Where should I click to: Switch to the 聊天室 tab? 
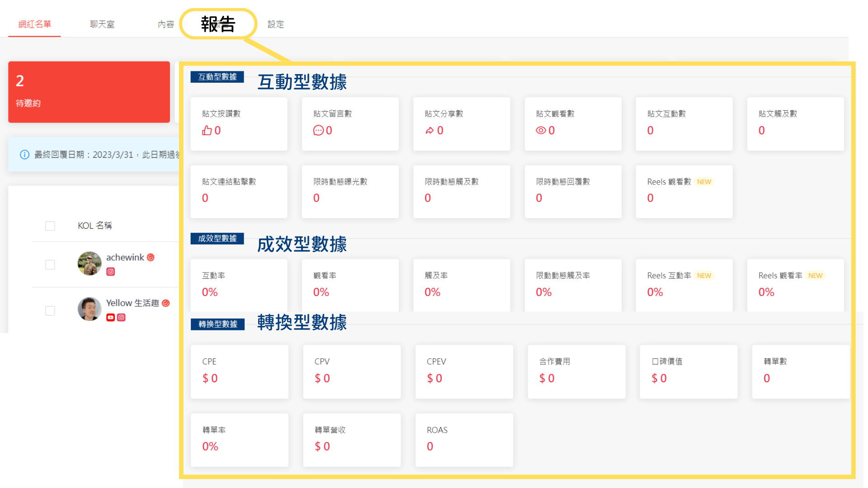point(102,24)
